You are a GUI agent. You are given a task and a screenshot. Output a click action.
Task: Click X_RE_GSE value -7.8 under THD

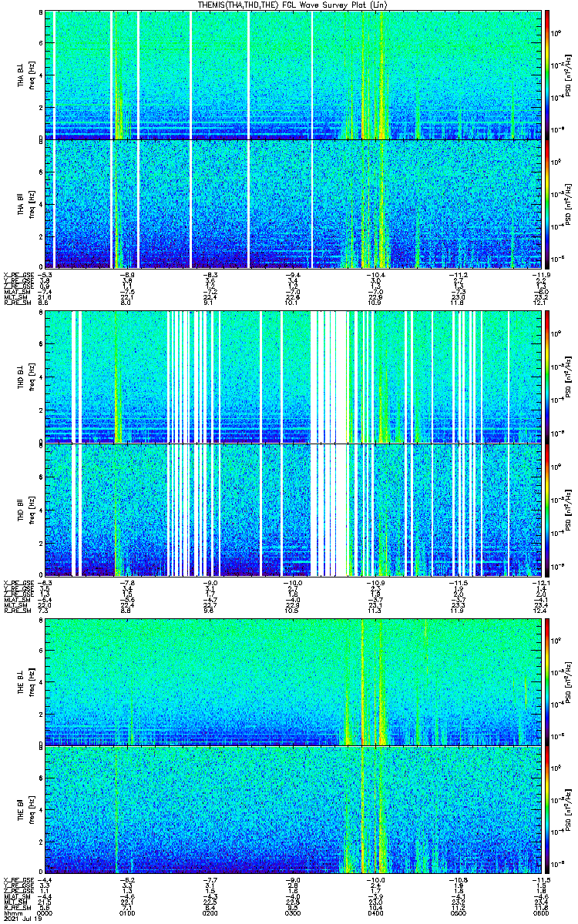tap(128, 582)
